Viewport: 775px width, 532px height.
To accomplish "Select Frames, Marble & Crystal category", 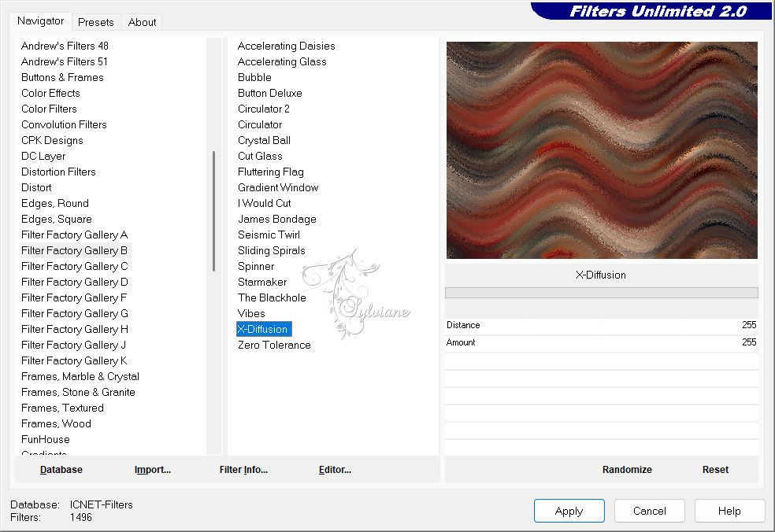I will pyautogui.click(x=80, y=377).
